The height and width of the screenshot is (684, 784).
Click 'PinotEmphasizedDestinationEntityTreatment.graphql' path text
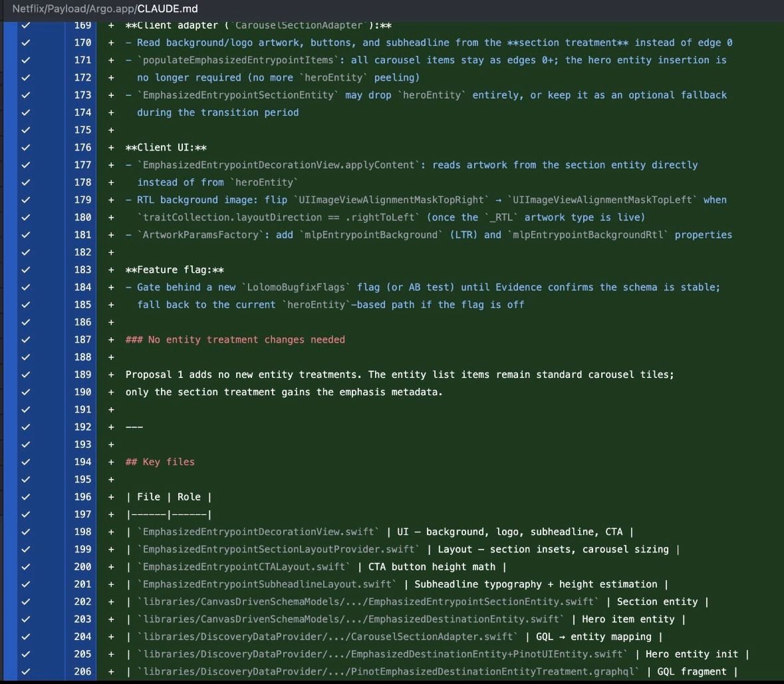[493, 671]
